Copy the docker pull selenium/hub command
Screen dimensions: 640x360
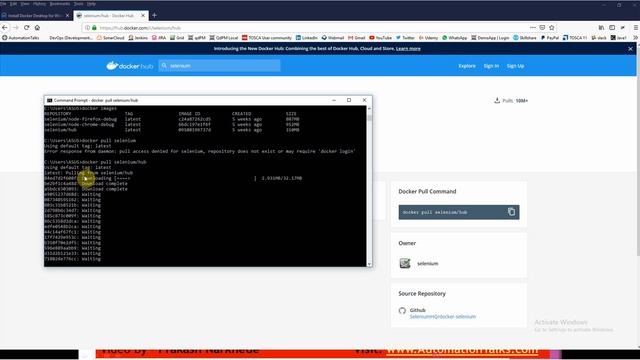[511, 212]
